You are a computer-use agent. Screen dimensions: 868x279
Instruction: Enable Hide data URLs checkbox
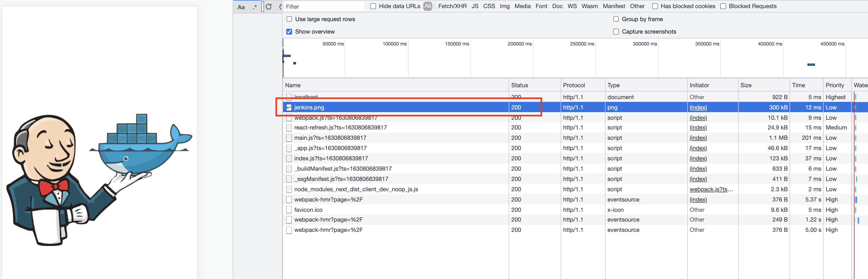(x=373, y=6)
